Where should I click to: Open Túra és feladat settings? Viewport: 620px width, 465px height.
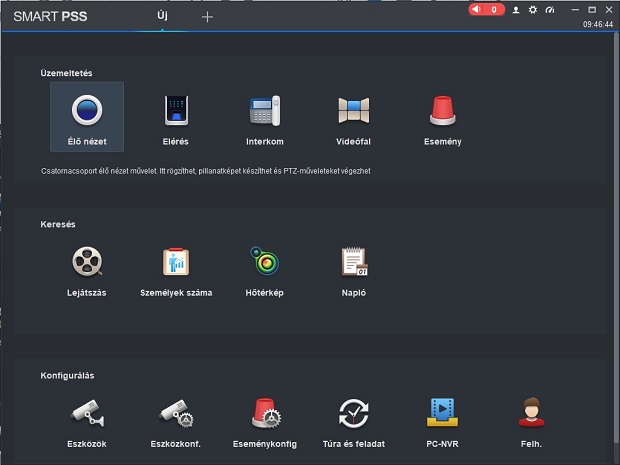353,423
